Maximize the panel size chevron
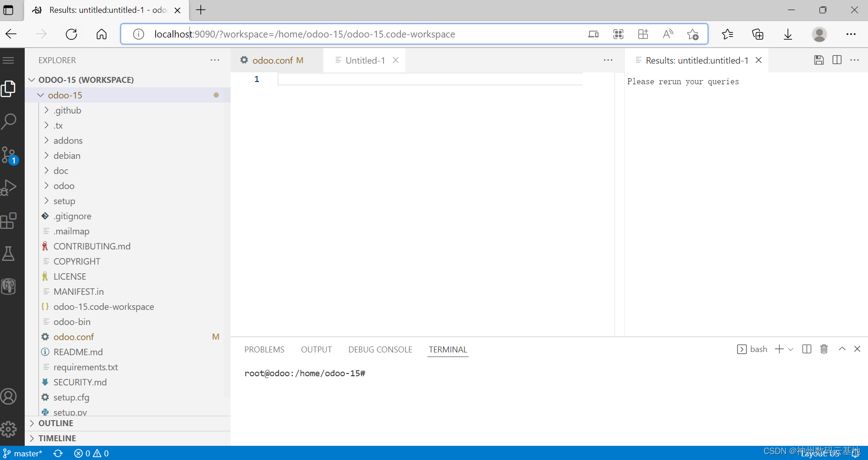The height and width of the screenshot is (460, 868). [x=842, y=349]
